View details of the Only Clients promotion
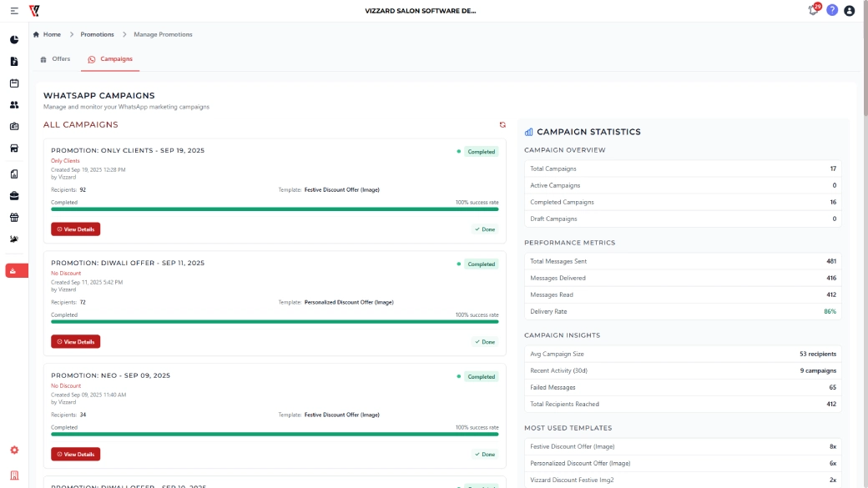868x488 pixels. pos(75,229)
